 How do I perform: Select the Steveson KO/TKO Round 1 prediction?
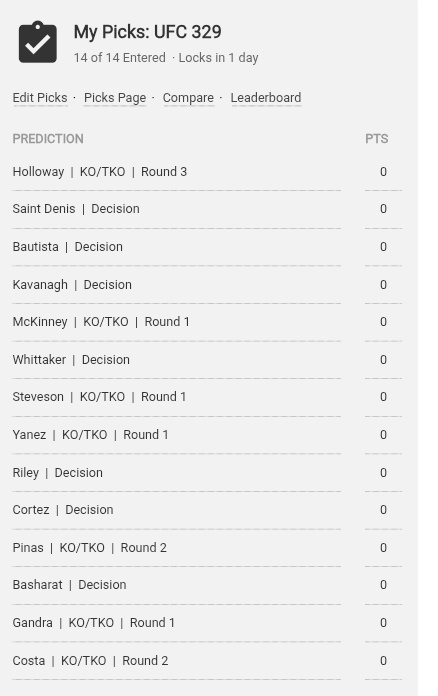[x=99, y=397]
